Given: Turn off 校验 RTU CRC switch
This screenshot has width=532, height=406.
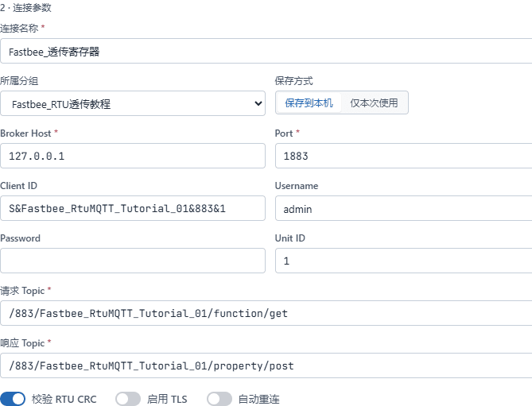Looking at the screenshot, I should pyautogui.click(x=13, y=399).
